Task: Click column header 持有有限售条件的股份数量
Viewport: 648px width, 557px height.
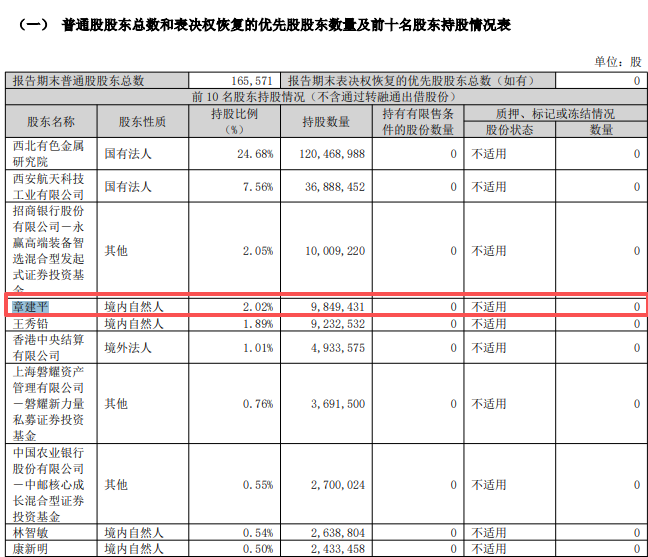Action: 418,121
